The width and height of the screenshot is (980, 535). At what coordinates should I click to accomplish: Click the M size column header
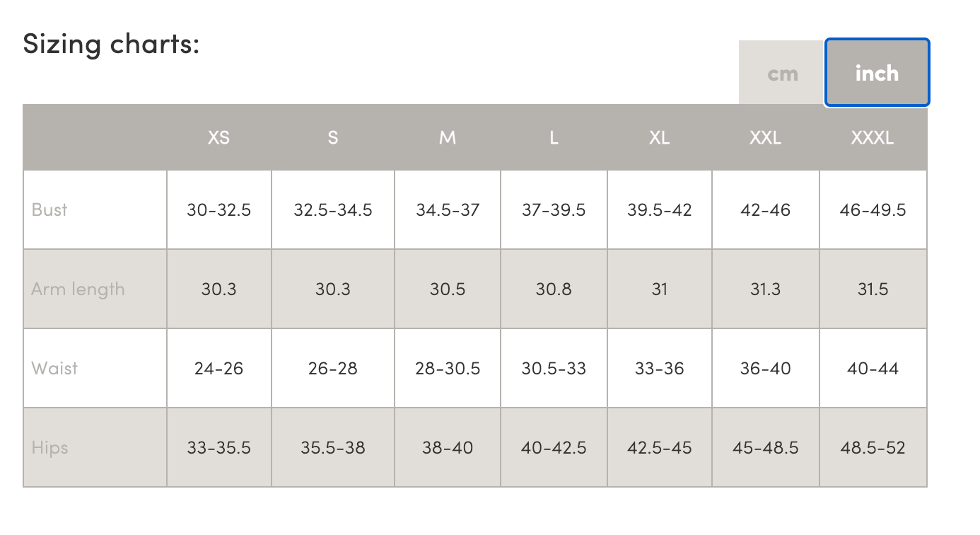(x=448, y=138)
